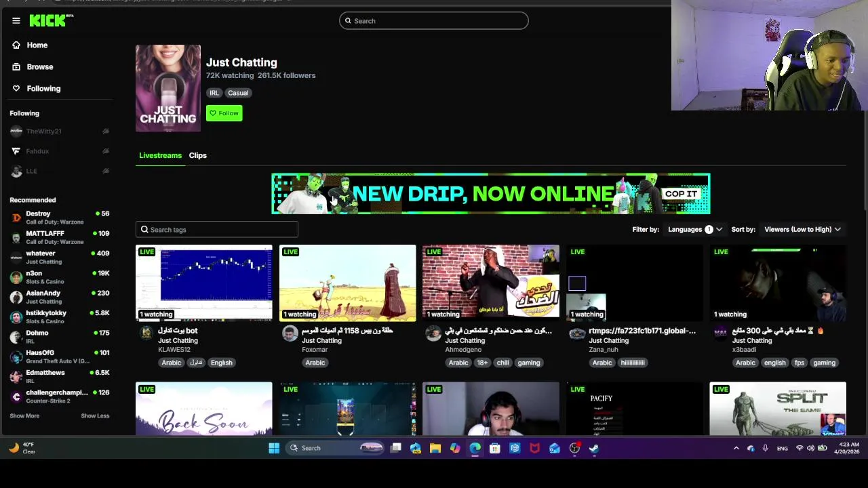Open Edmatthews recommended channel
868x488 pixels.
60,376
